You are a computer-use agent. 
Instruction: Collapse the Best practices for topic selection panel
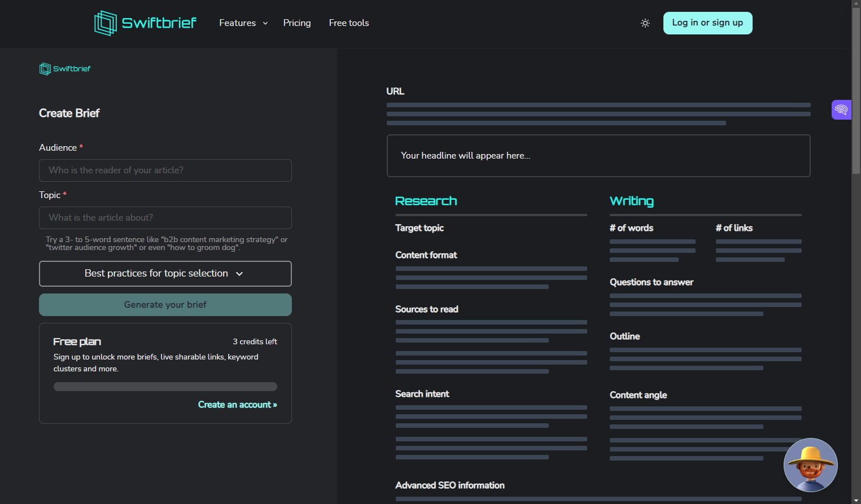(165, 273)
